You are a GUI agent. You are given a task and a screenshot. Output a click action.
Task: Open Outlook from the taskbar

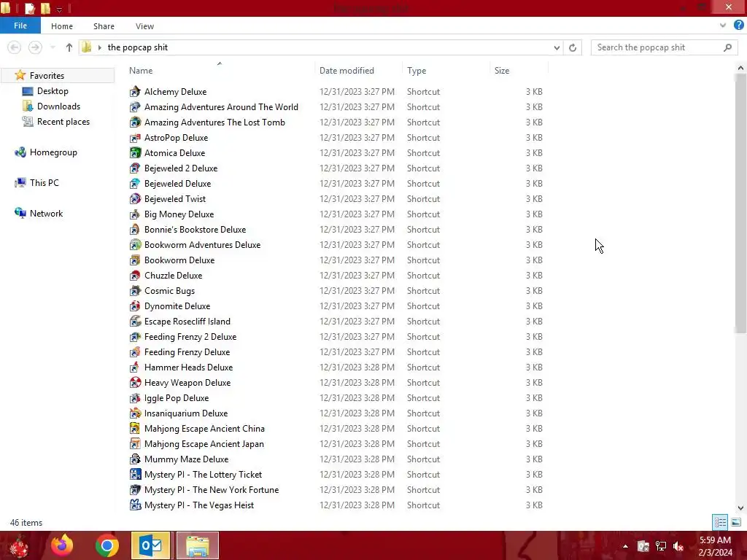(x=150, y=545)
